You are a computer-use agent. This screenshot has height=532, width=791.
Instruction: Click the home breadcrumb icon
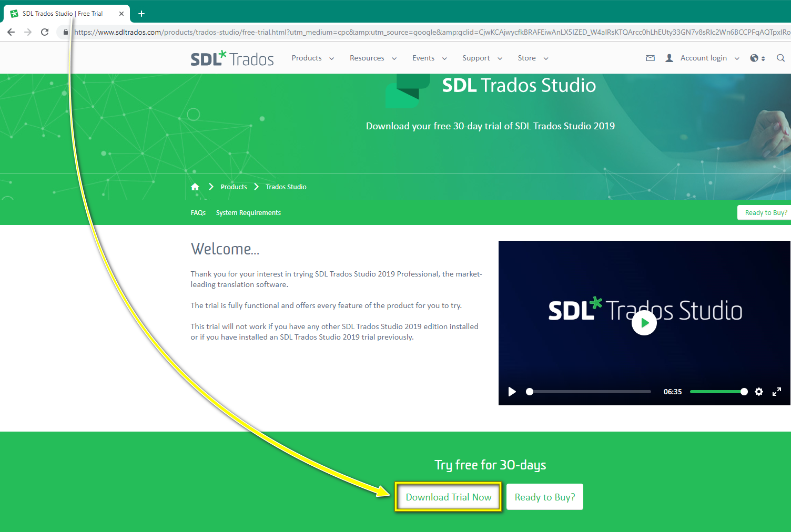coord(195,187)
